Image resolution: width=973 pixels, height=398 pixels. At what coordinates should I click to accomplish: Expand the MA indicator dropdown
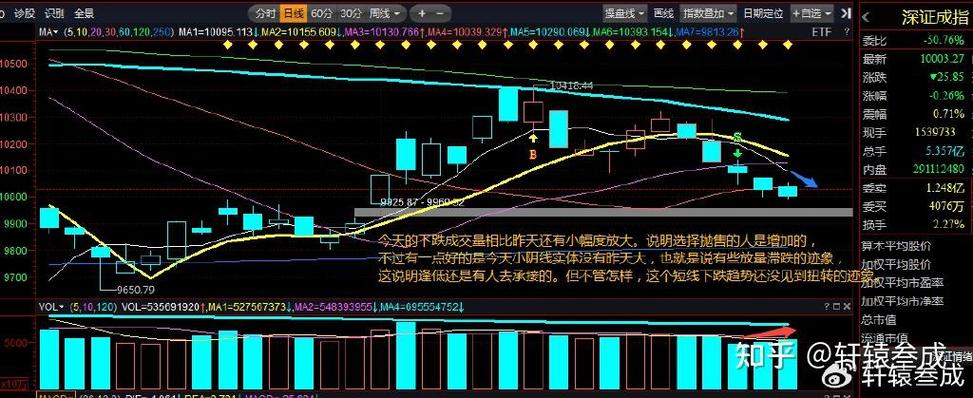(x=48, y=32)
